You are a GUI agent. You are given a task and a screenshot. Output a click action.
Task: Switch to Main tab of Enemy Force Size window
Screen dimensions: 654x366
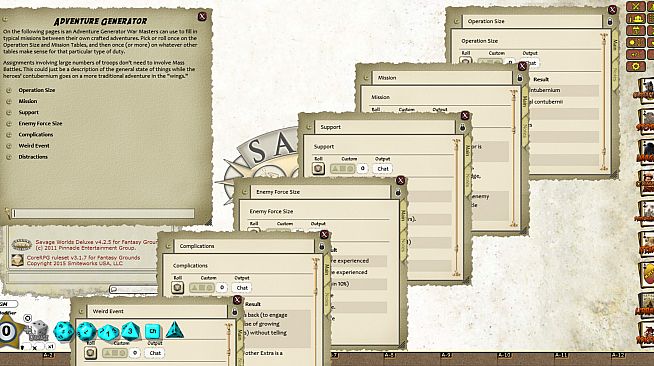[403, 216]
